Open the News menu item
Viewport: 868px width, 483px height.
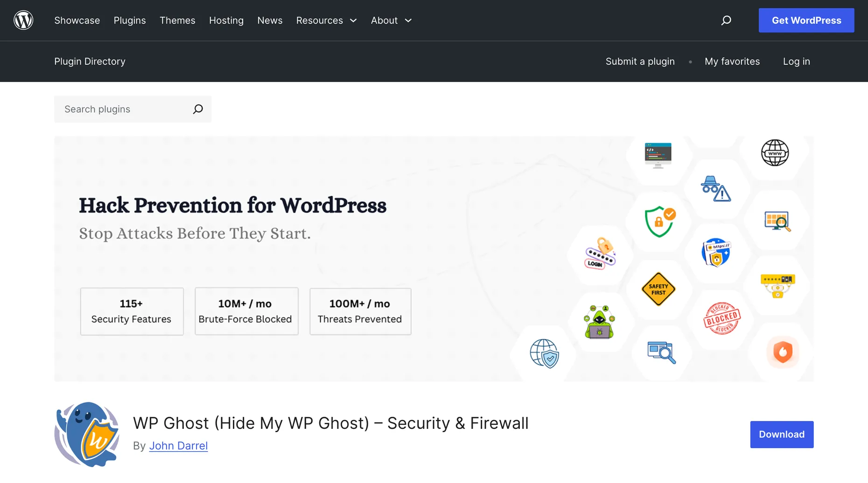270,20
